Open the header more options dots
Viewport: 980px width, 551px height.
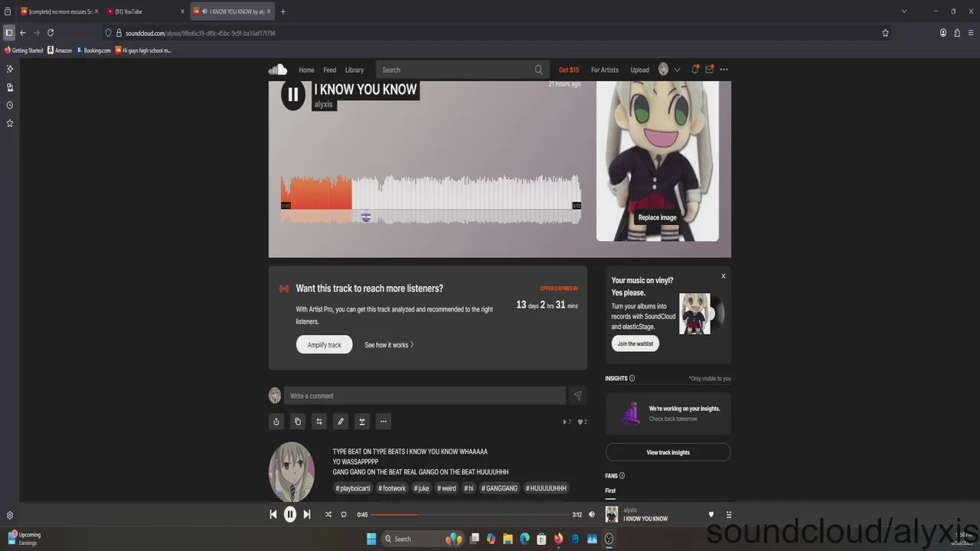724,70
